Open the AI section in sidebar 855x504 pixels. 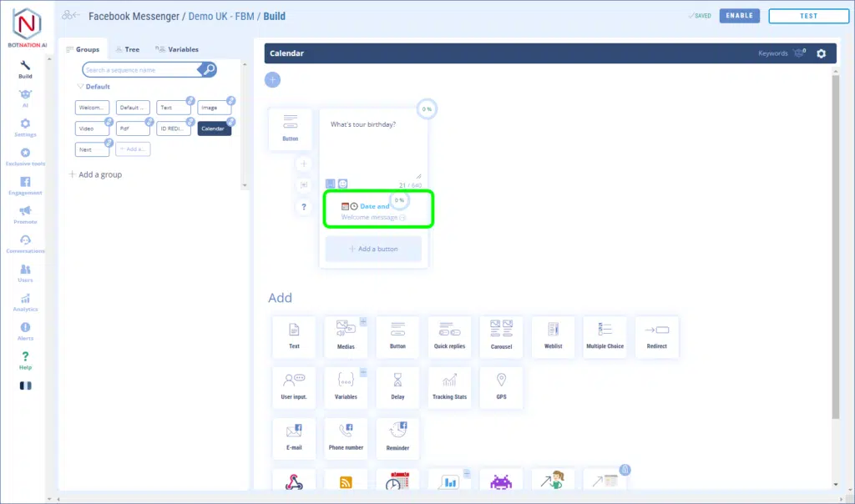[25, 98]
